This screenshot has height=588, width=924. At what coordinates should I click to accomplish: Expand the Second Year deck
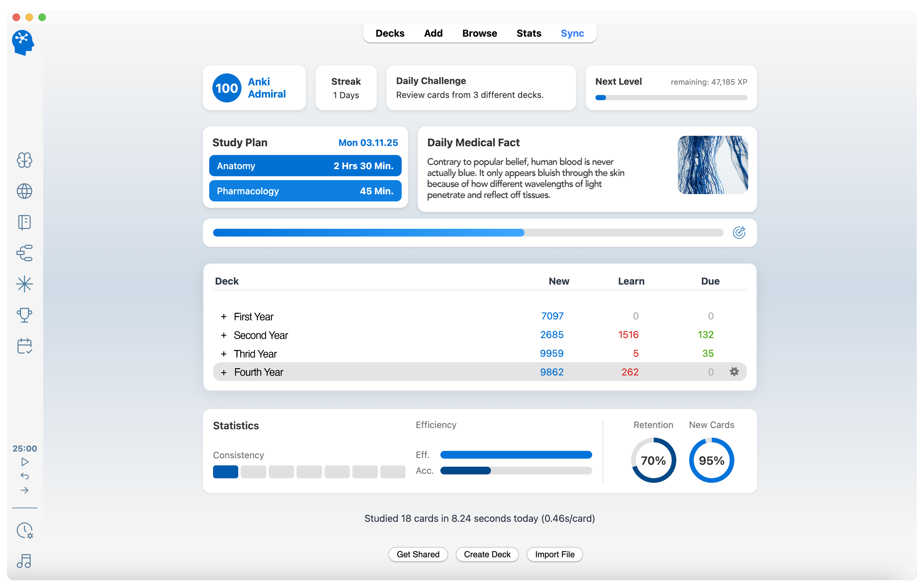[x=224, y=335]
